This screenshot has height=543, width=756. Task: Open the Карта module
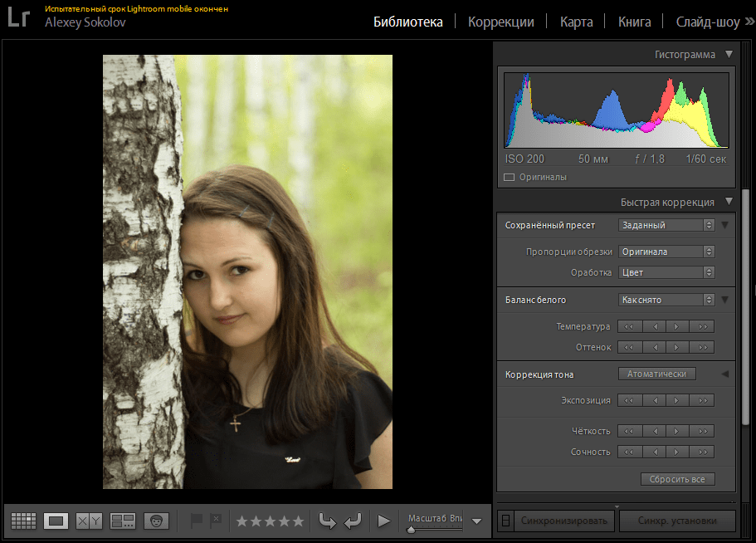[x=576, y=22]
